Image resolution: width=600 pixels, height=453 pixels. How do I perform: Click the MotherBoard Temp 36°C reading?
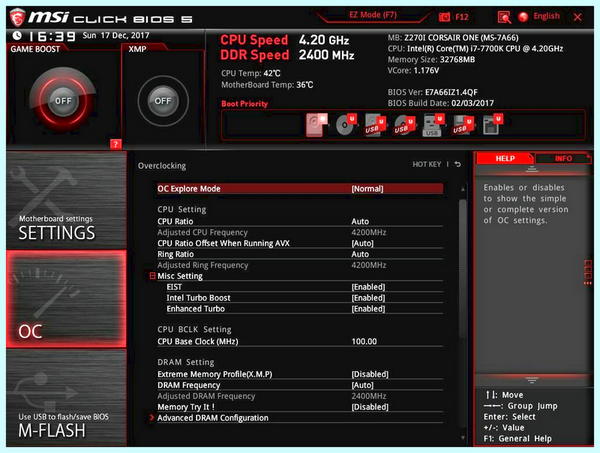[267, 85]
